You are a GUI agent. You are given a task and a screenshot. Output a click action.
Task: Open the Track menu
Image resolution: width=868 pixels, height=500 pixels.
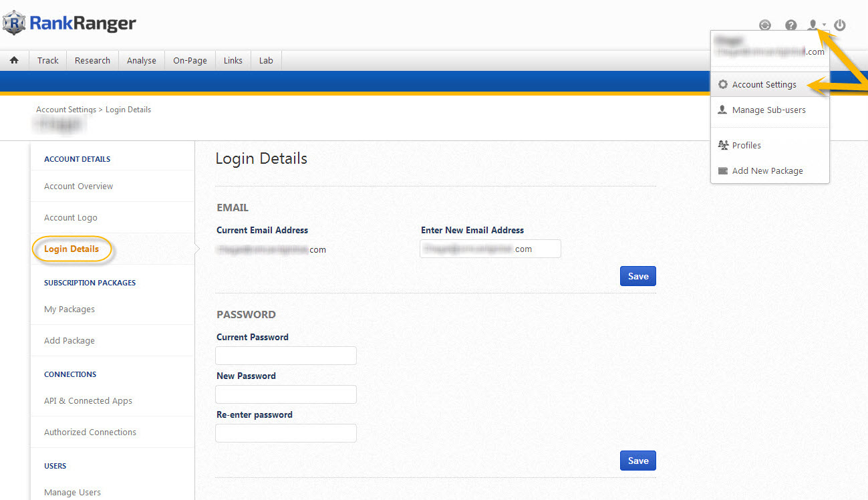pos(48,60)
